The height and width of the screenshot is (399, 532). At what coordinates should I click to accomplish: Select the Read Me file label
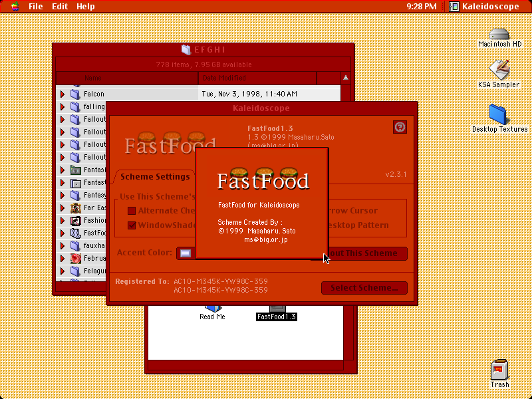coord(212,317)
